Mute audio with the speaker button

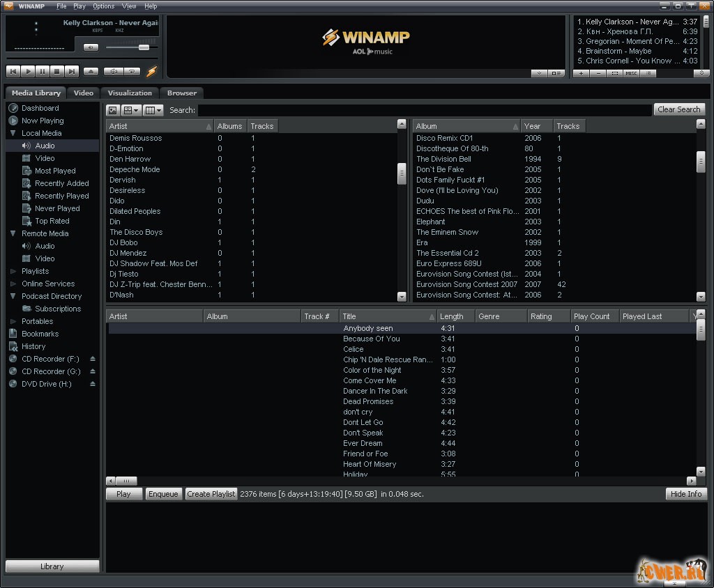click(91, 47)
